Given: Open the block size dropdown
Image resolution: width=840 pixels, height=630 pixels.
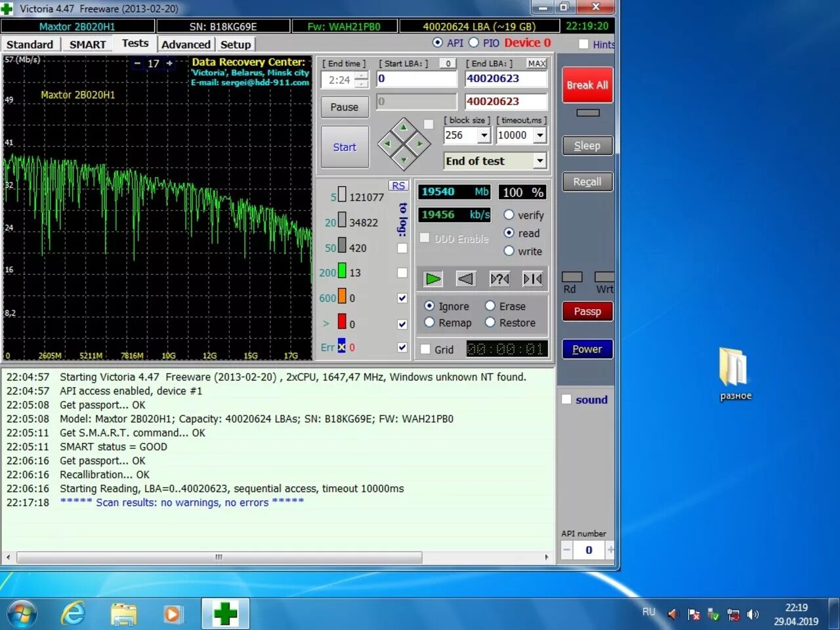Looking at the screenshot, I should (484, 135).
